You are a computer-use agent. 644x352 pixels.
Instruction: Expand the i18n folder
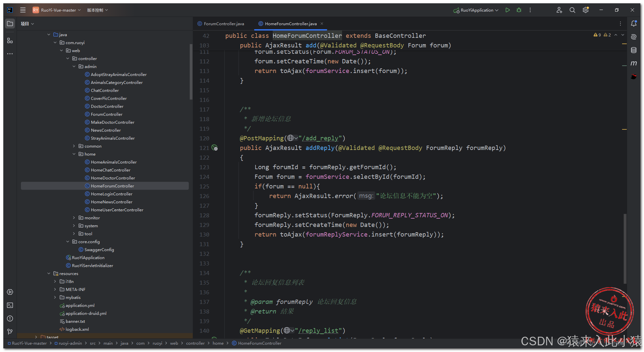(55, 281)
